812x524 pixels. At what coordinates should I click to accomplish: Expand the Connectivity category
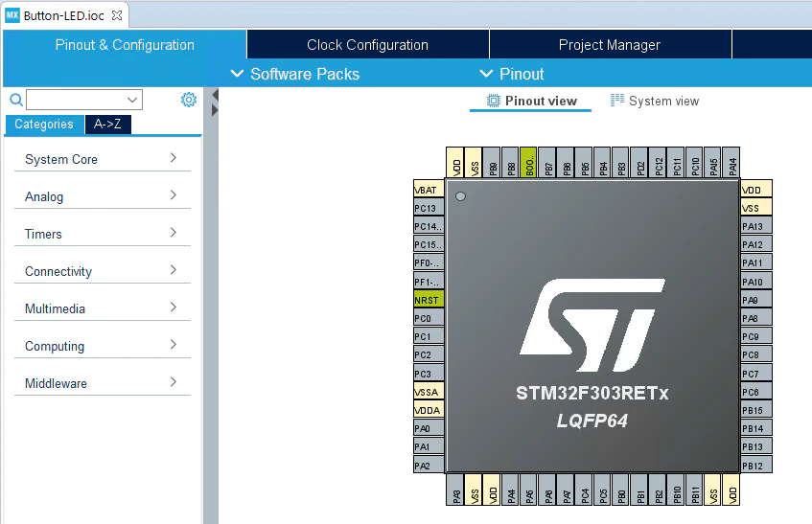[103, 271]
